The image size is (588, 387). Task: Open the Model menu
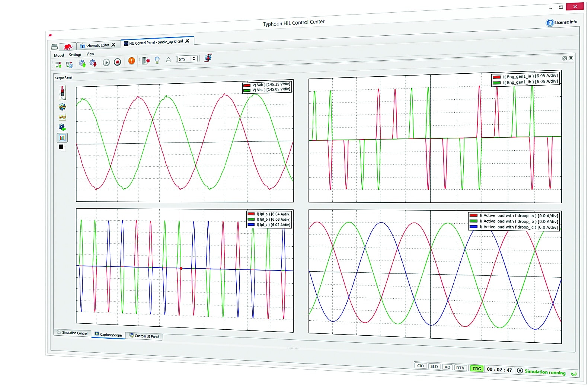pos(59,55)
